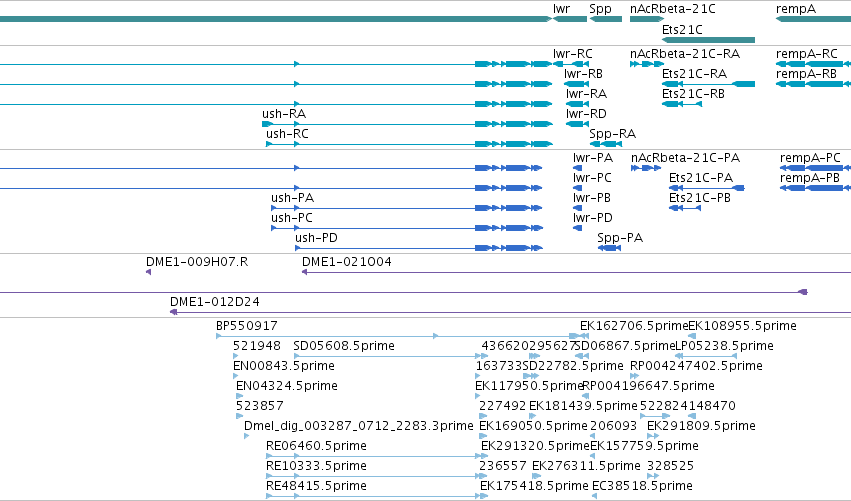Select transcript nAcRbeta-21C-RA
The width and height of the screenshot is (851, 501).
685,54
